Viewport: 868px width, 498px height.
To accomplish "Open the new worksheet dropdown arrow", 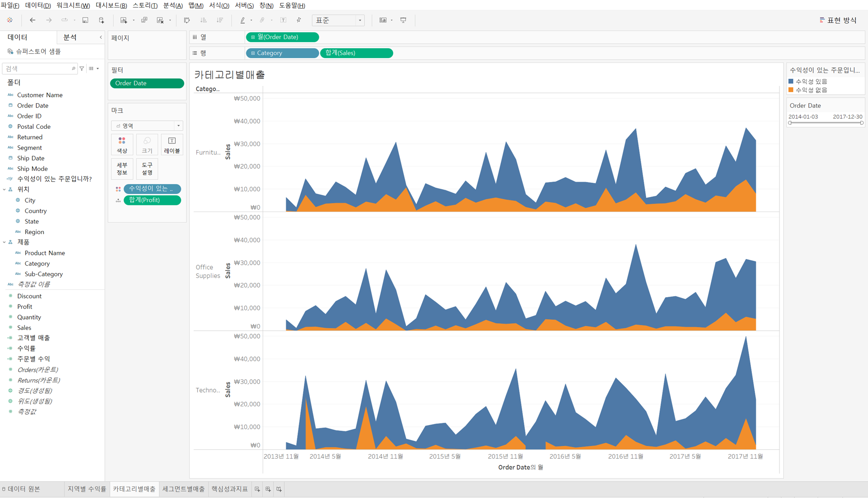I will (x=133, y=20).
